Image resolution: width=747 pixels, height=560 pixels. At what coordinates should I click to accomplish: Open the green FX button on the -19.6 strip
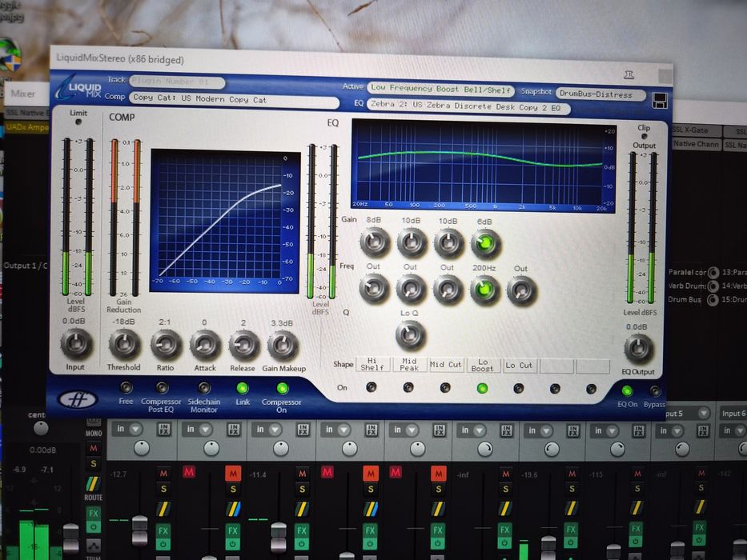click(571, 529)
